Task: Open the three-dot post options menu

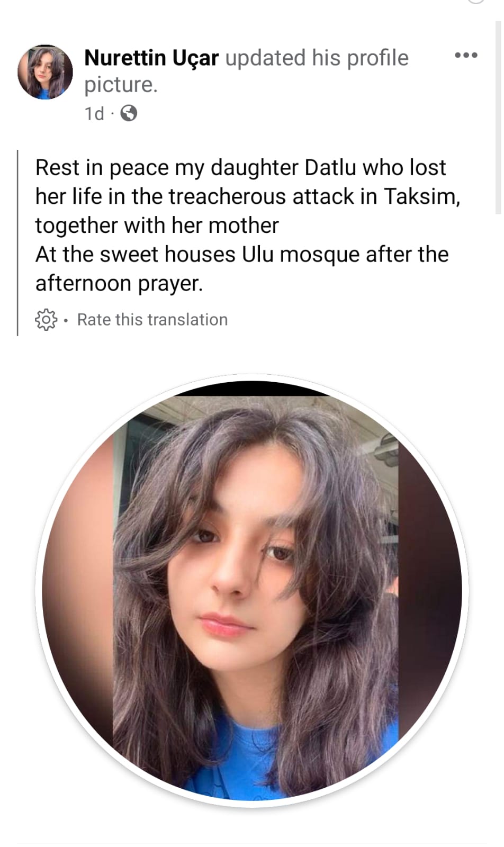Action: point(466,55)
